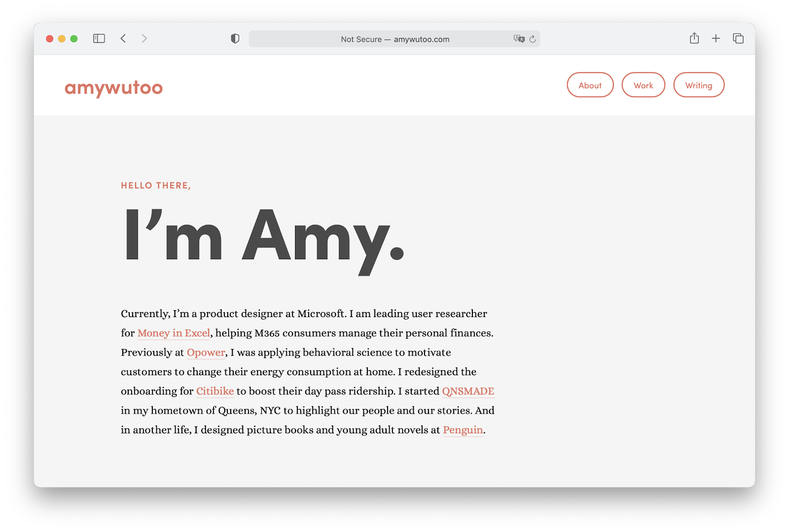
Task: Open the About page
Action: pyautogui.click(x=590, y=85)
